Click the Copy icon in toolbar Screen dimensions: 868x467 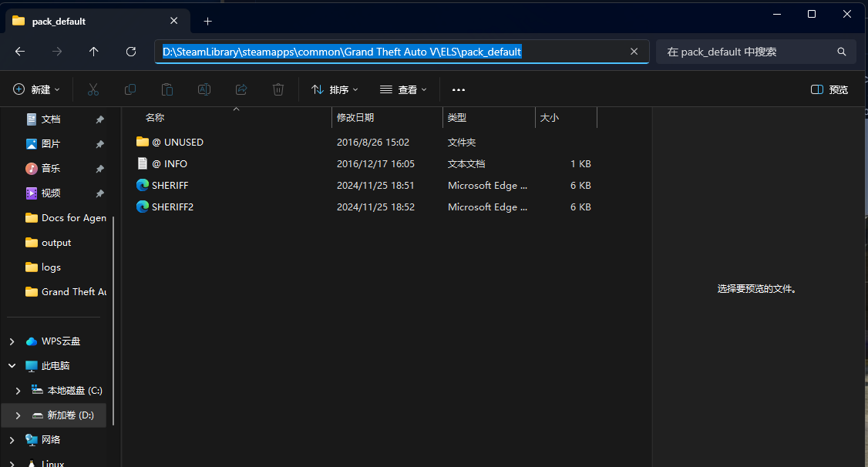pos(130,89)
